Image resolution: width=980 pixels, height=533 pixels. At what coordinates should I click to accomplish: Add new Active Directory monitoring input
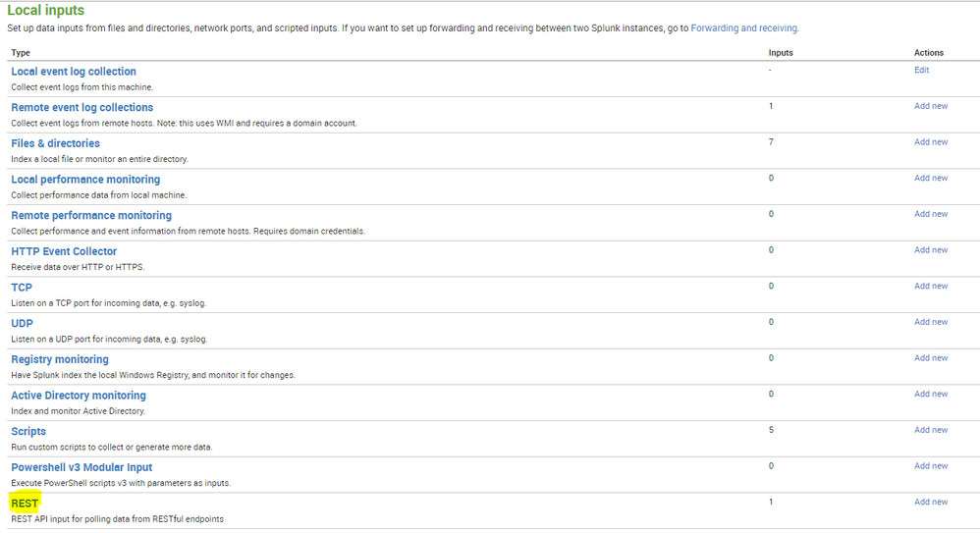pos(930,394)
